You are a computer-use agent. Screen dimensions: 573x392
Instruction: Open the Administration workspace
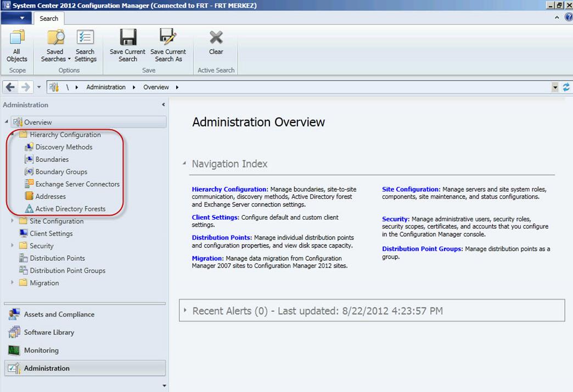(x=85, y=368)
